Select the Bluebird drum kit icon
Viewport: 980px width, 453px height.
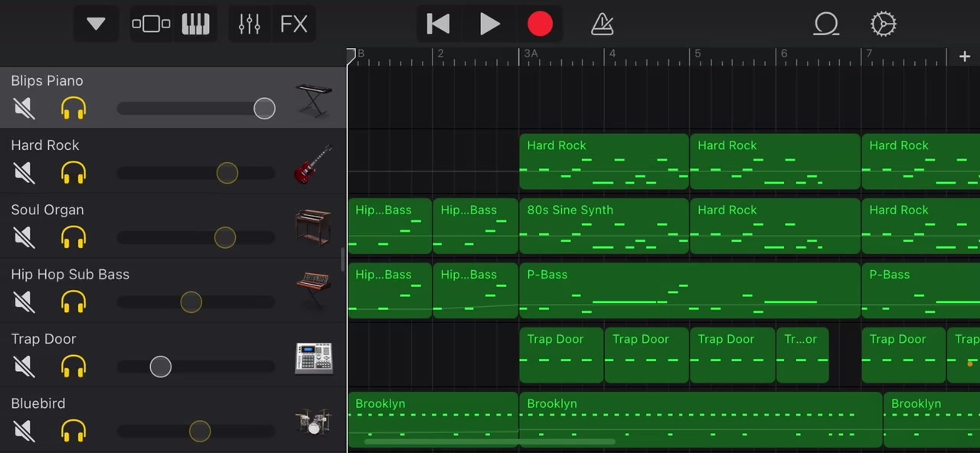tap(314, 422)
